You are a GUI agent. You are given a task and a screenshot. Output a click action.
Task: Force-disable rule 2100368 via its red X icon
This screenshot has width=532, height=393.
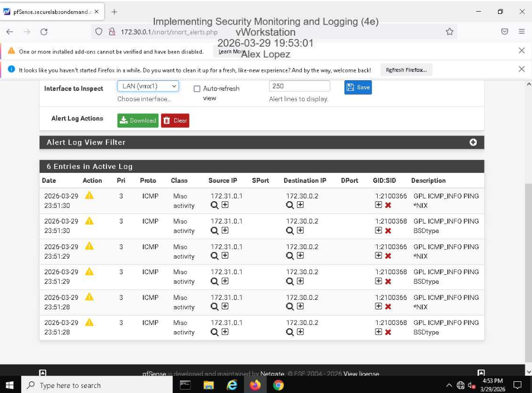point(387,230)
